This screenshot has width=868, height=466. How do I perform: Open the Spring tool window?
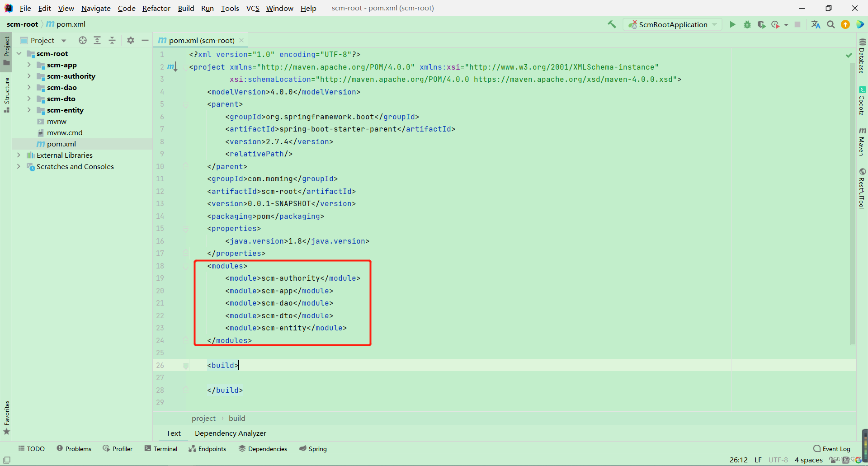[x=313, y=449]
